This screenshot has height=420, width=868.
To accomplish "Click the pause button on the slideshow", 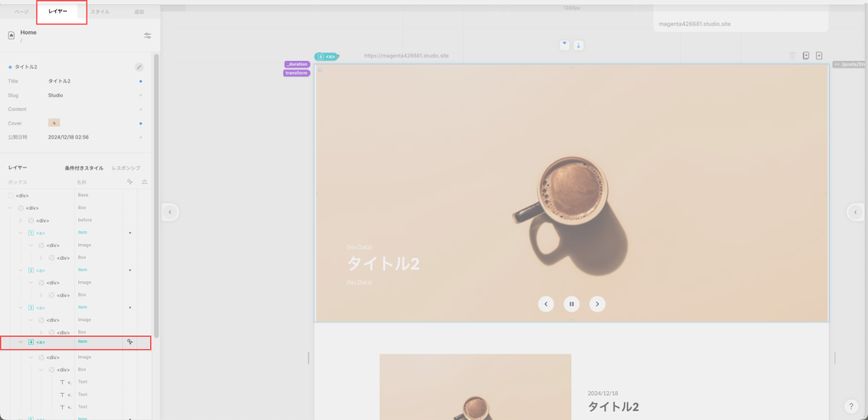I will [572, 304].
